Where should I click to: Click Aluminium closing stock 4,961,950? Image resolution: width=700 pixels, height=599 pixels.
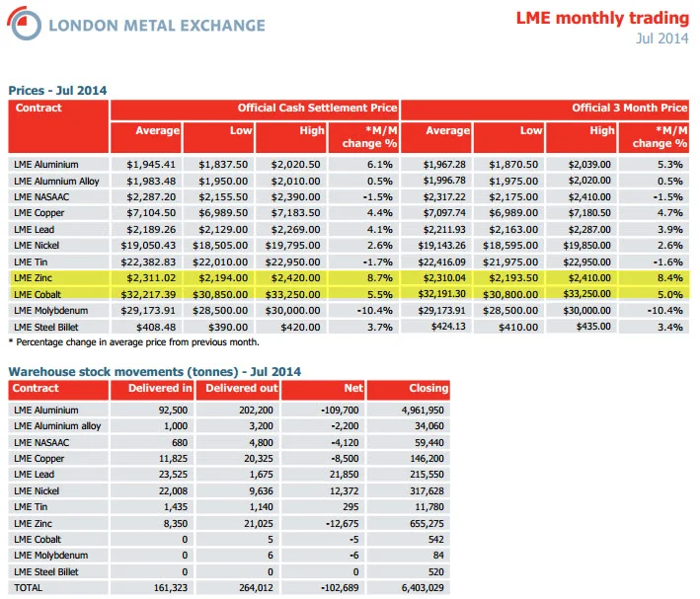[423, 411]
